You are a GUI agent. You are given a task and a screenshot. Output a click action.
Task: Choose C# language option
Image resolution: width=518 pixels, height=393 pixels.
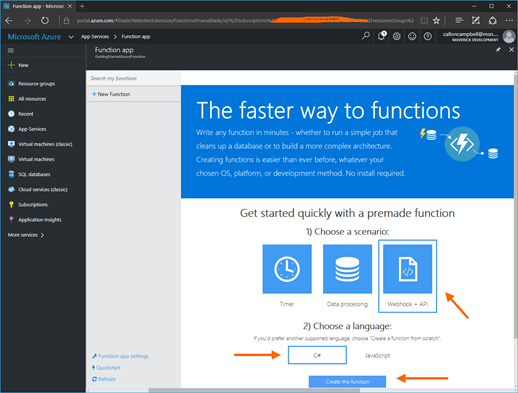pos(317,355)
